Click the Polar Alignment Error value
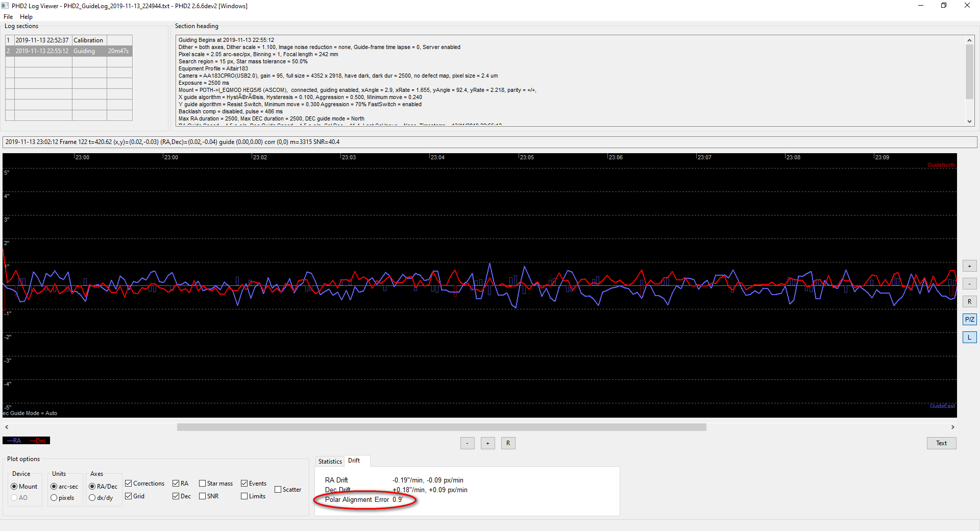The height and width of the screenshot is (531, 980). click(x=398, y=500)
